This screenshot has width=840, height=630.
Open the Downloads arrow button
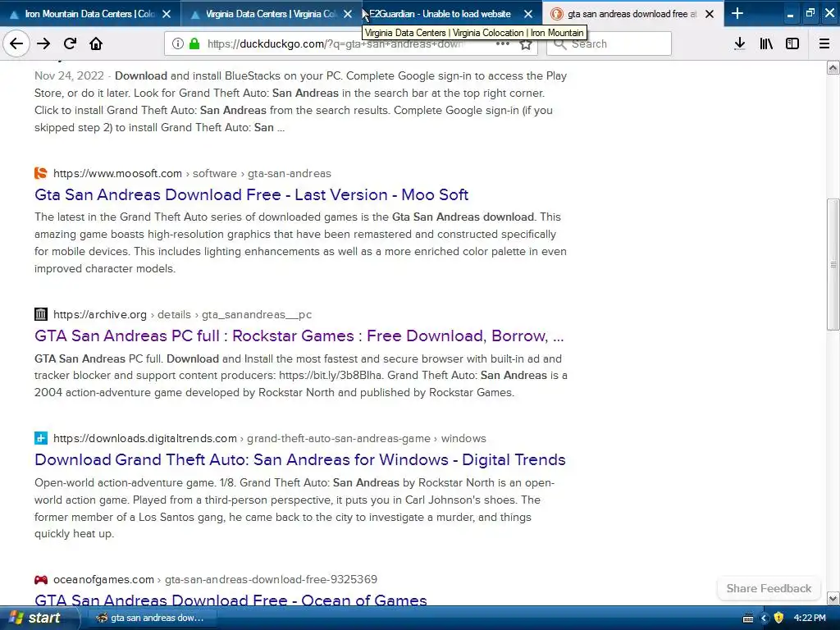[739, 43]
